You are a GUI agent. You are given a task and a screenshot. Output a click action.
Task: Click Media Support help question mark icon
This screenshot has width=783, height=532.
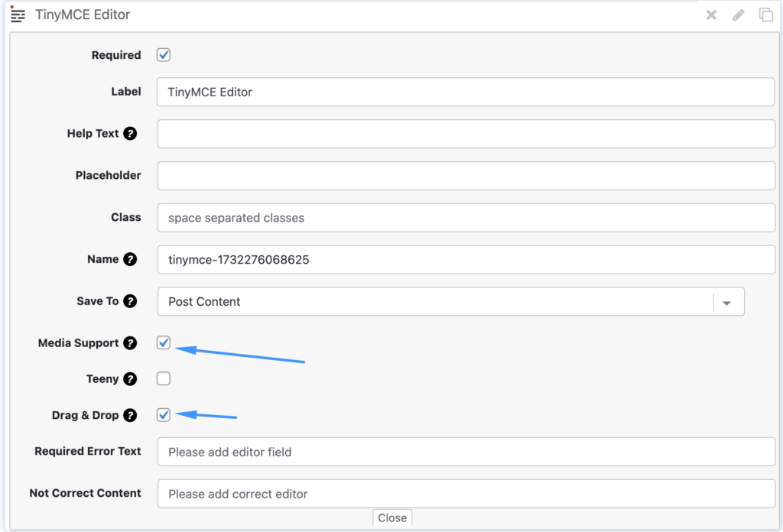[130, 343]
